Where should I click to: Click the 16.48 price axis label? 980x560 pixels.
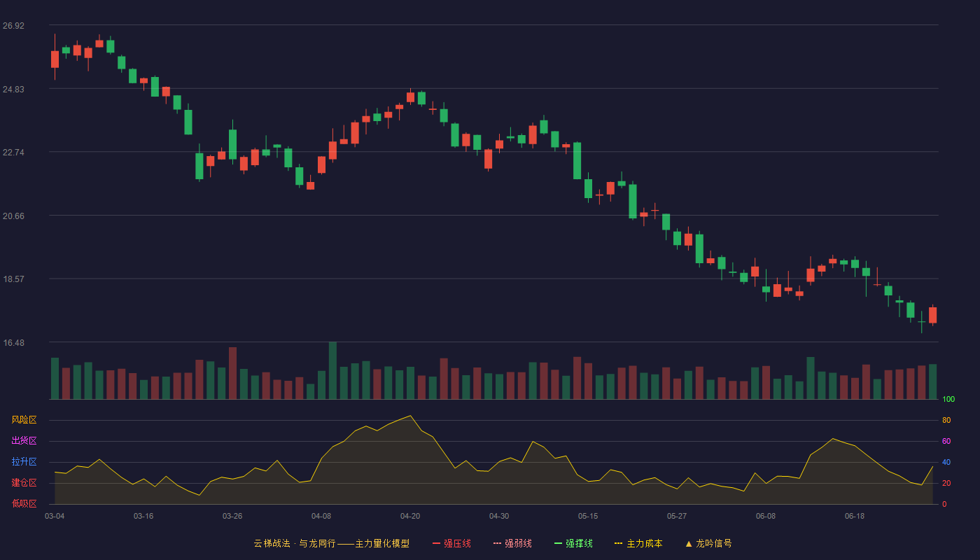click(13, 342)
